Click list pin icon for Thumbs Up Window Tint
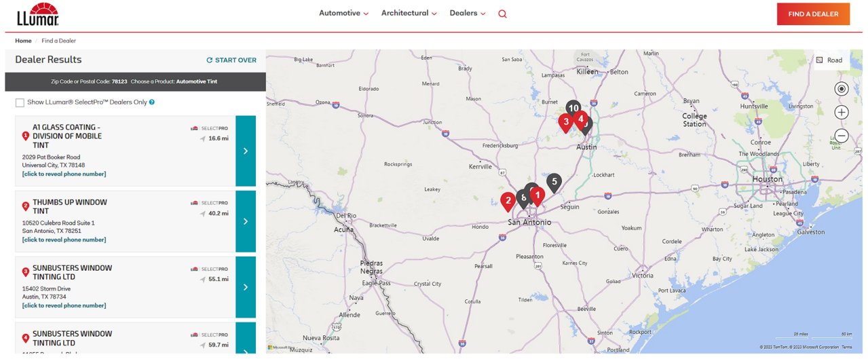This screenshot has width=868, height=359. tap(26, 206)
